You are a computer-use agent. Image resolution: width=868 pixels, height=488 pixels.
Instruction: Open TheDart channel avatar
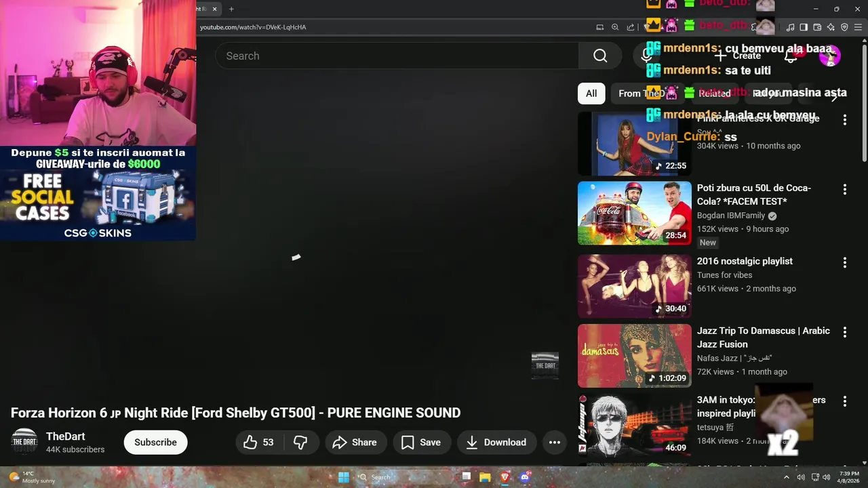click(x=24, y=442)
